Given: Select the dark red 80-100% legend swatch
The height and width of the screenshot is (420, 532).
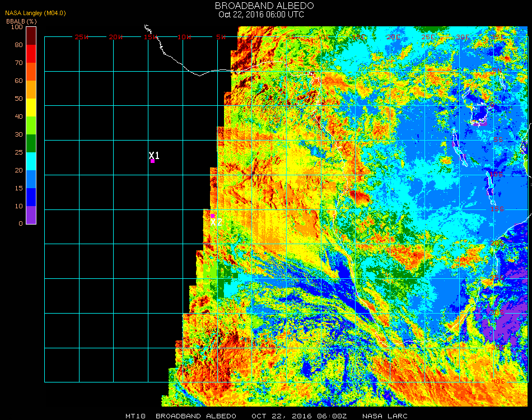Looking at the screenshot, I should [31, 35].
